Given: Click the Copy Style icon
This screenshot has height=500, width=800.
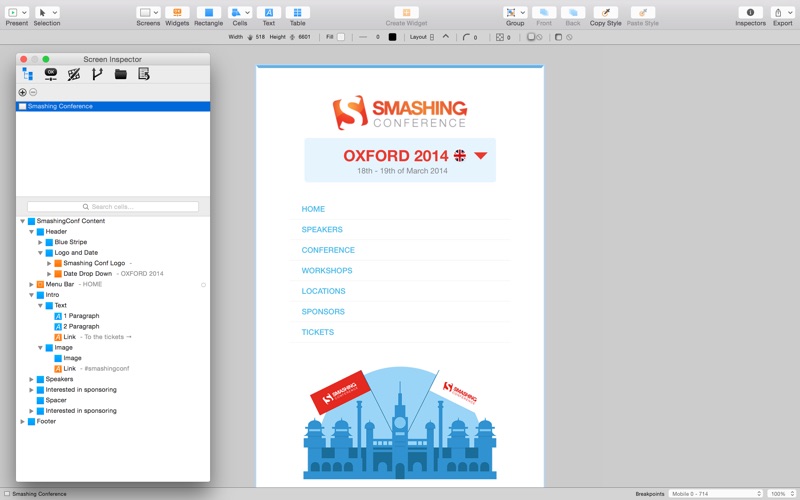Looking at the screenshot, I should (x=606, y=12).
